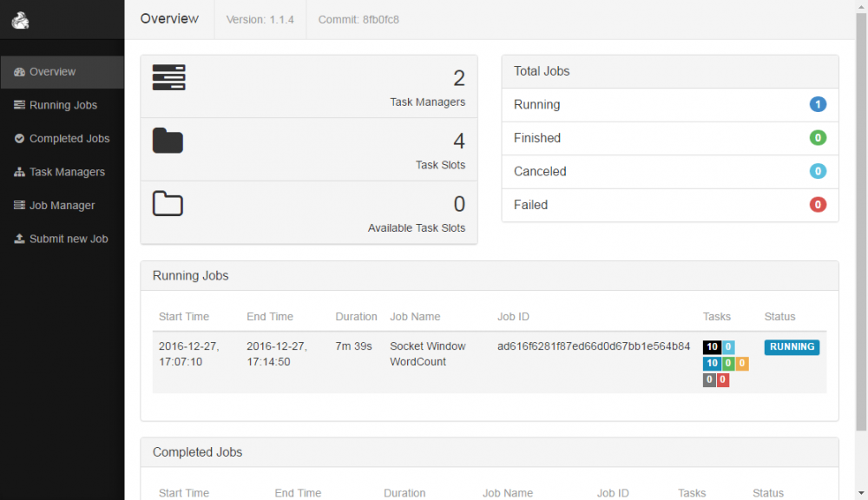This screenshot has width=868, height=500.
Task: Open the Socket Window WordCount job
Action: pyautogui.click(x=427, y=353)
